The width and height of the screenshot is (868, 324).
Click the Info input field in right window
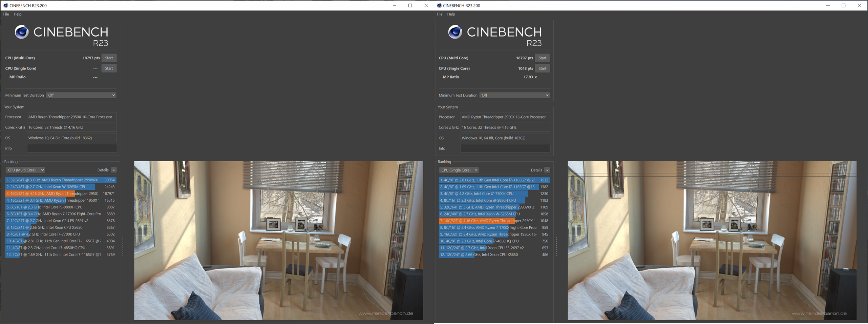[x=505, y=148]
